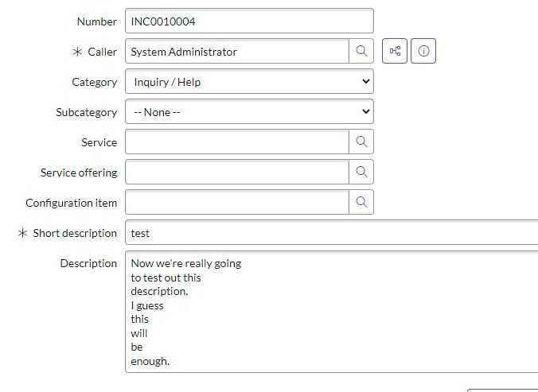Open the Category dropdown
The height and width of the screenshot is (392, 538).
[x=249, y=82]
